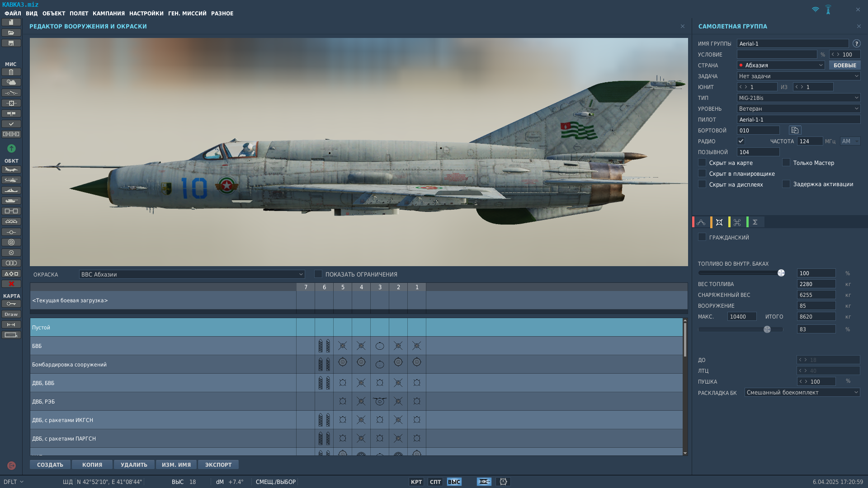Open the Draw map tool
Screen dimensions: 868x488
click(11, 314)
